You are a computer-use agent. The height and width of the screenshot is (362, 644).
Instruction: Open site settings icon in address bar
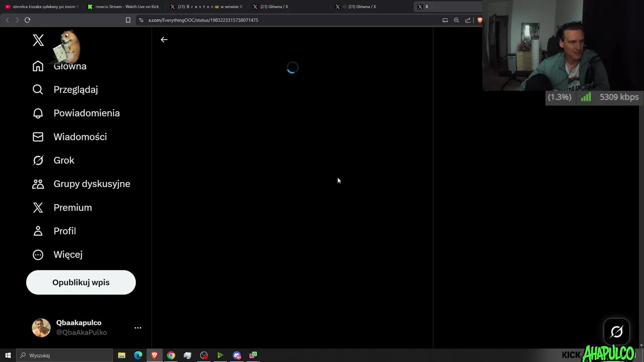click(141, 20)
